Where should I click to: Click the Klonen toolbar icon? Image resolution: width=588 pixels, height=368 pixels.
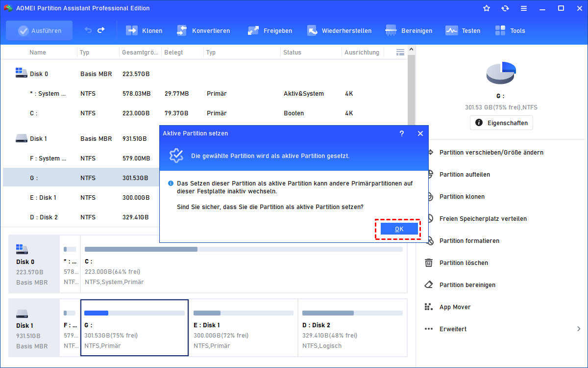pyautogui.click(x=144, y=30)
